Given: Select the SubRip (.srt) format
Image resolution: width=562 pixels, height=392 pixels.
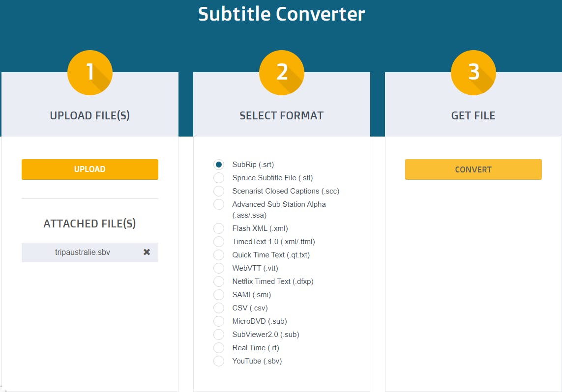Looking at the screenshot, I should pyautogui.click(x=219, y=165).
